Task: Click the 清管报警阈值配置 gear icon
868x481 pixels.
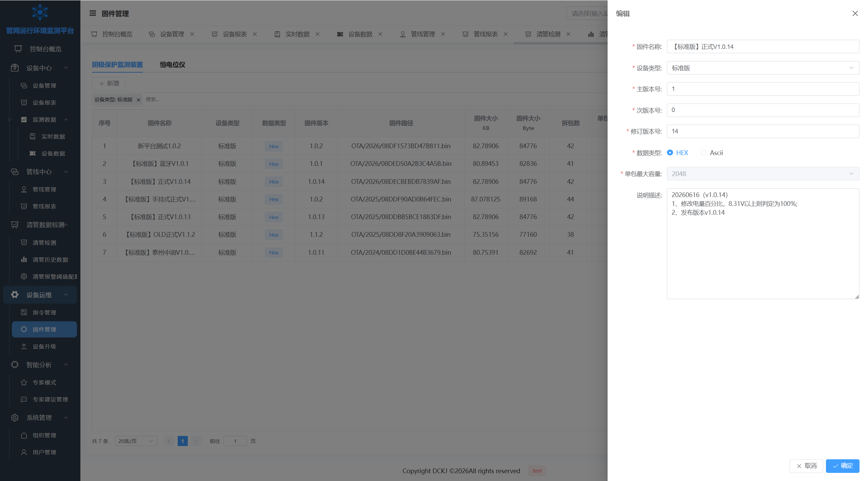Action: (x=24, y=276)
